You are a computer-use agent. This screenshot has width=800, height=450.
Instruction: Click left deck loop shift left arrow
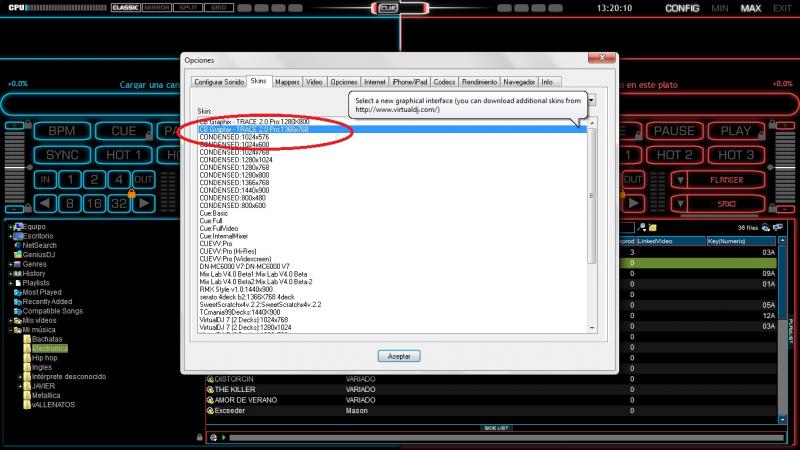pyautogui.click(x=45, y=204)
